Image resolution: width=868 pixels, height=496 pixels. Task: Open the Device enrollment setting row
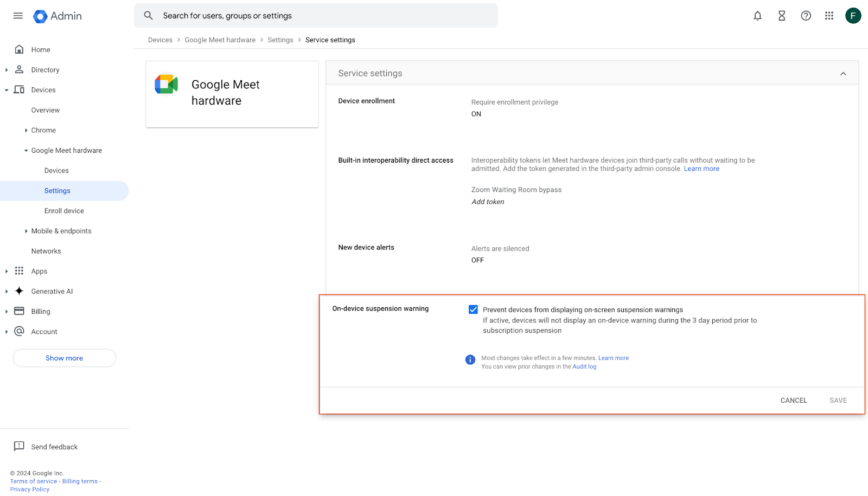point(592,108)
